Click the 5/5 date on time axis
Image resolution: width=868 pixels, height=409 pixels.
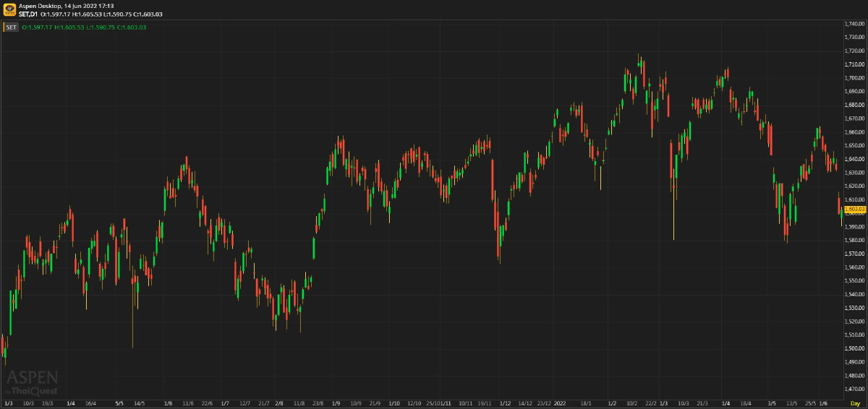click(x=119, y=403)
